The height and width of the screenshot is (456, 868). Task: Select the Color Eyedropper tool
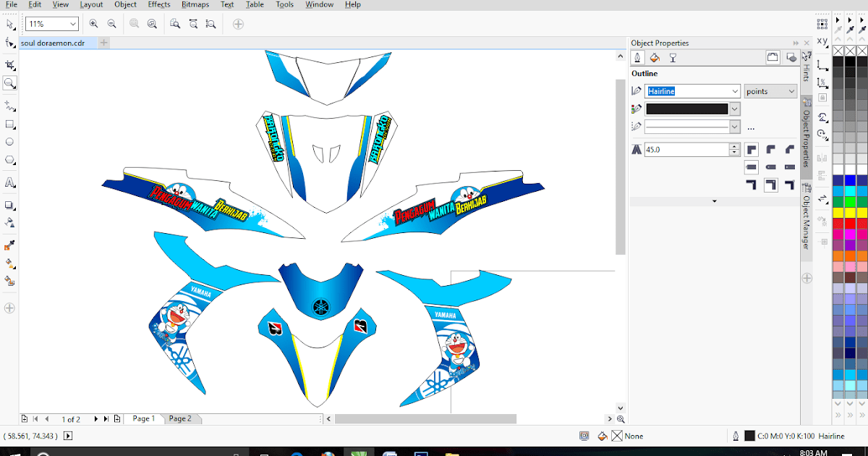click(9, 245)
